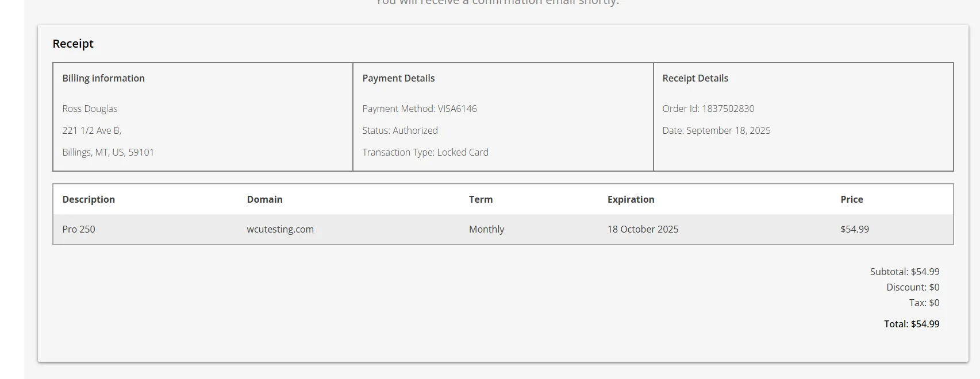Viewport: 980px width, 379px height.
Task: Click the wcutesting.com domain cell
Action: (x=280, y=229)
